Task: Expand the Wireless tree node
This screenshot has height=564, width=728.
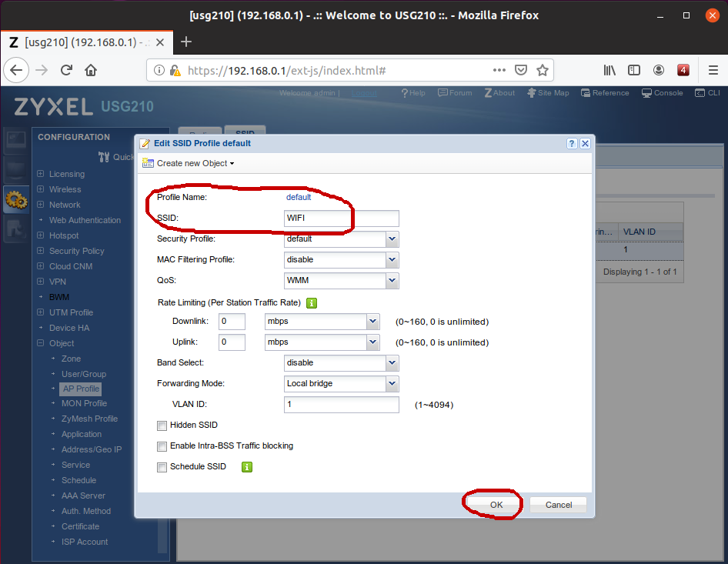Action: (x=40, y=189)
